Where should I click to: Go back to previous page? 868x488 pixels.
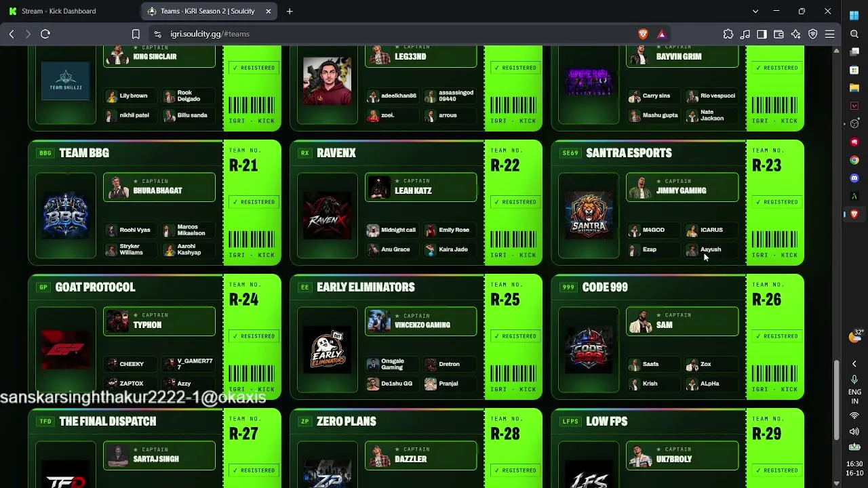tap(12, 34)
